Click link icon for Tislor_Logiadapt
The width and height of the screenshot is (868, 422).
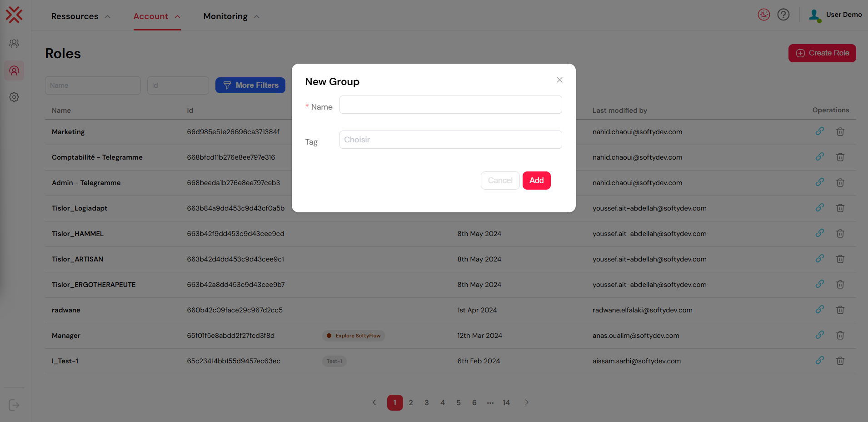(820, 208)
